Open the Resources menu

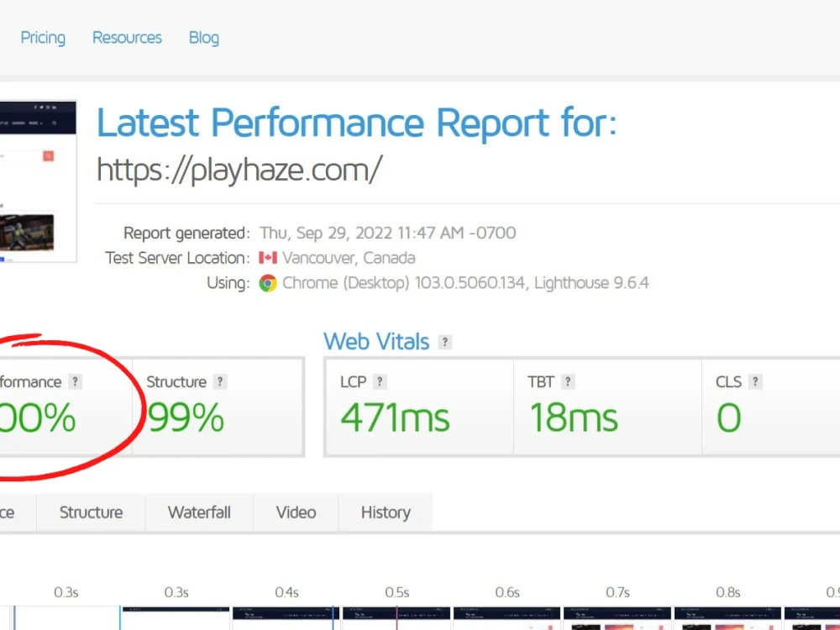[127, 38]
